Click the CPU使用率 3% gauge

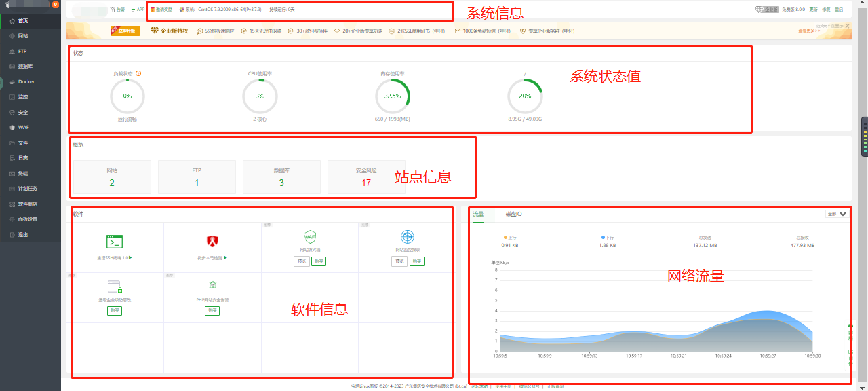(260, 96)
